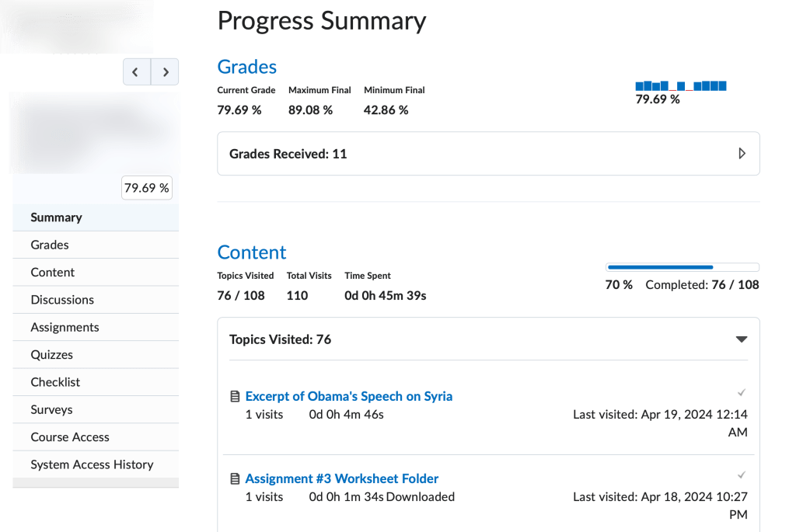Screen dimensions: 796x532
Task: Click the completion checkmark for Assignment #3 Worksheet
Action: click(x=741, y=475)
